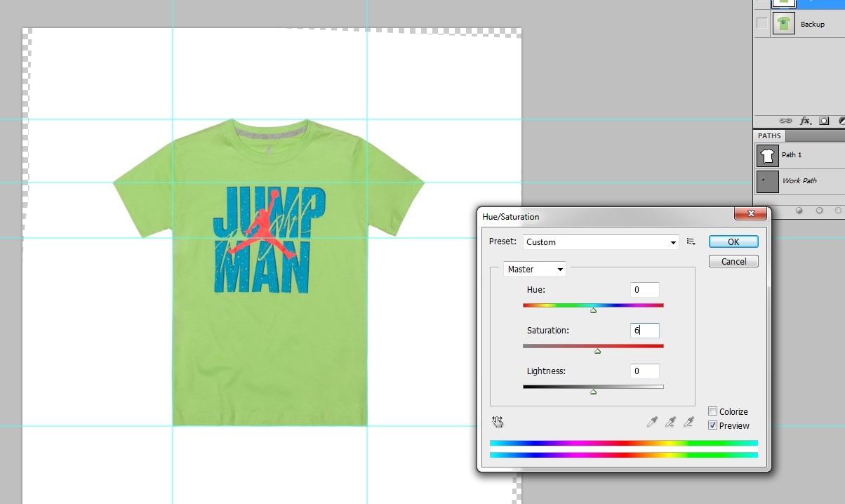Image resolution: width=845 pixels, height=504 pixels.
Task: Confirm with the OK button
Action: pos(733,241)
